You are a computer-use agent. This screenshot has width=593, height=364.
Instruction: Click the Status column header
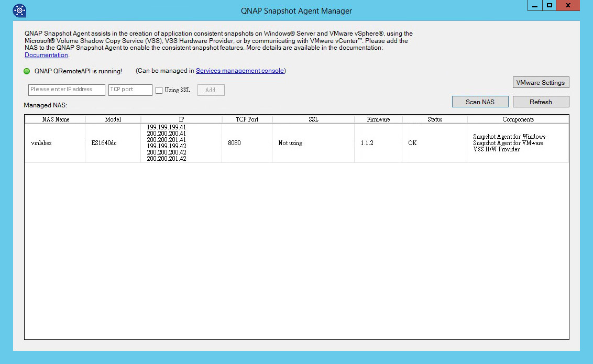pyautogui.click(x=435, y=119)
